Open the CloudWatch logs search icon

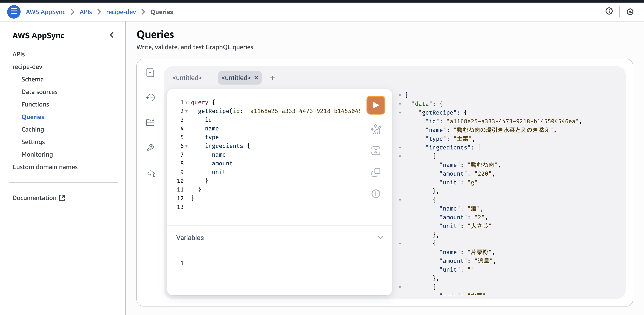(151, 173)
